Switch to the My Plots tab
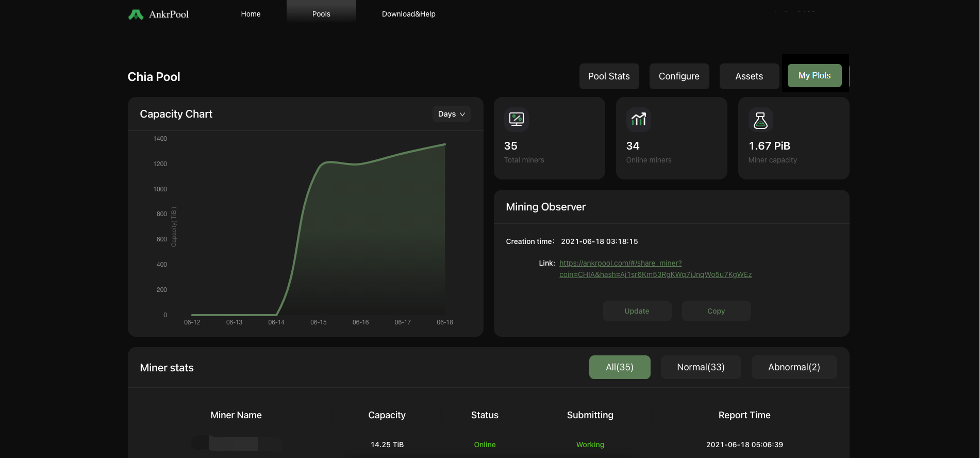 coord(815,76)
